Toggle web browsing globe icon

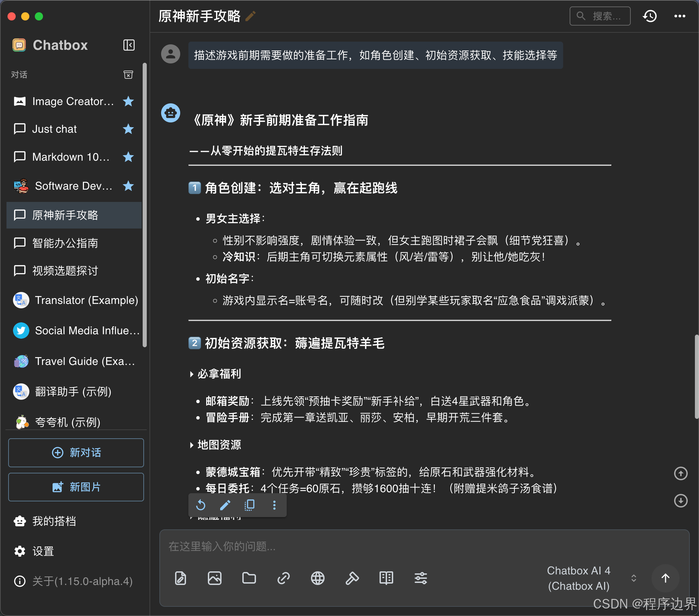pos(318,579)
